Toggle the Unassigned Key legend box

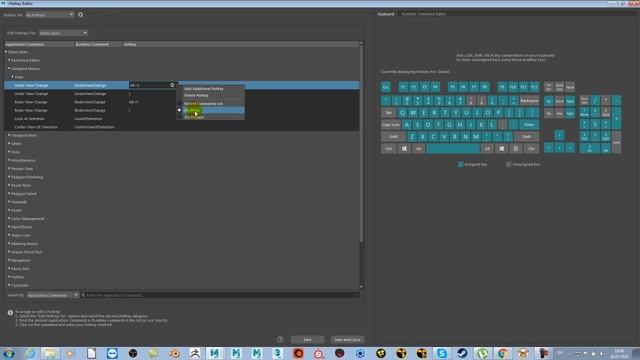coord(508,164)
